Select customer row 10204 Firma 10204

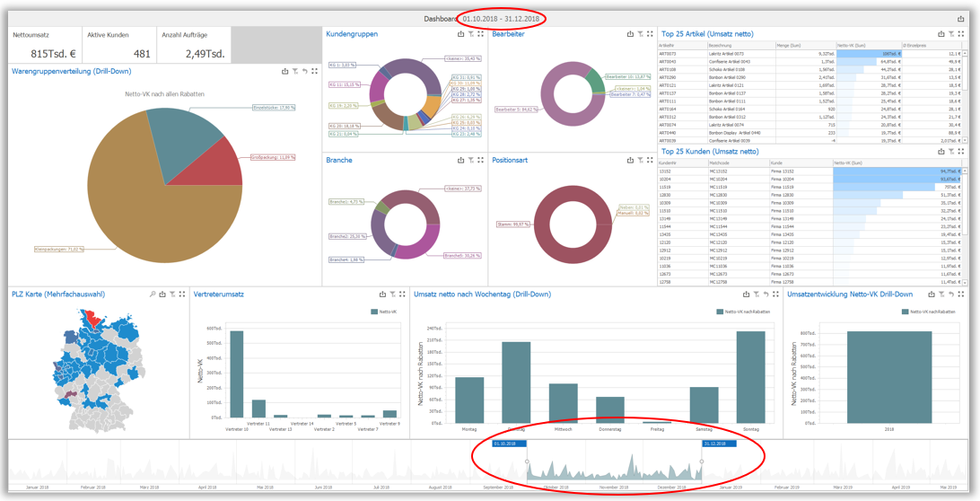point(809,179)
